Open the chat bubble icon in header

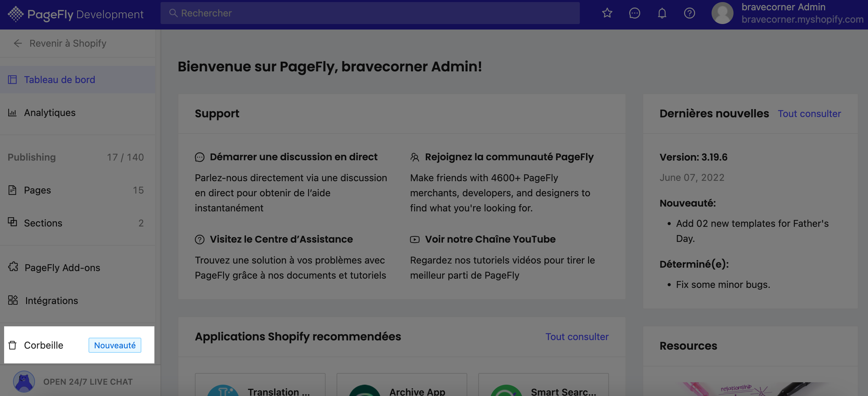pos(634,13)
